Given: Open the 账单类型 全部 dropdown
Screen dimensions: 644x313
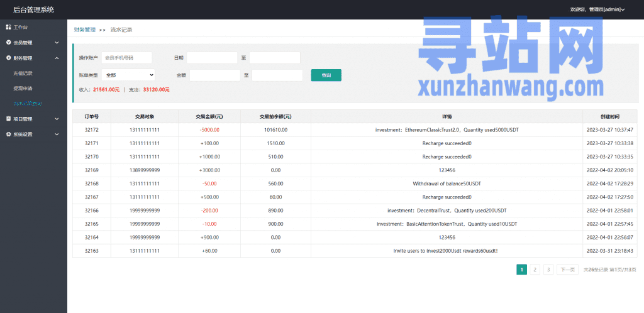Looking at the screenshot, I should [128, 75].
